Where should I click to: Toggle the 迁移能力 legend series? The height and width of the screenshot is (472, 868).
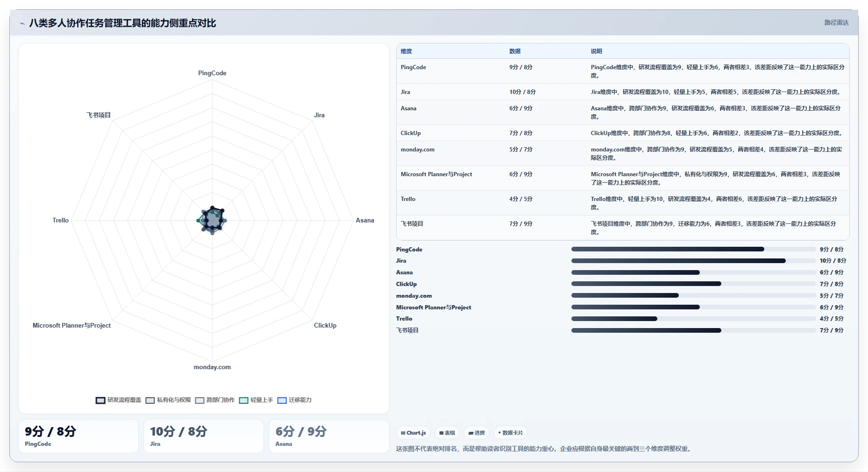click(294, 400)
